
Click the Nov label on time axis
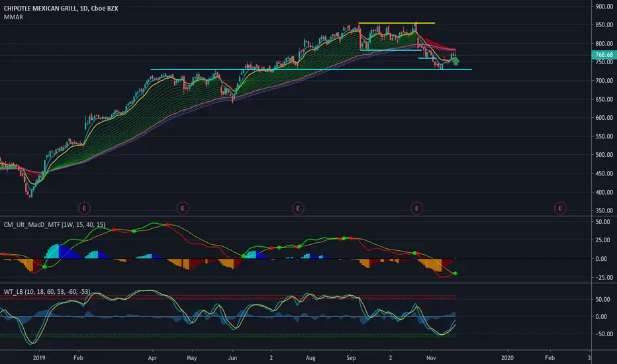pos(431,357)
